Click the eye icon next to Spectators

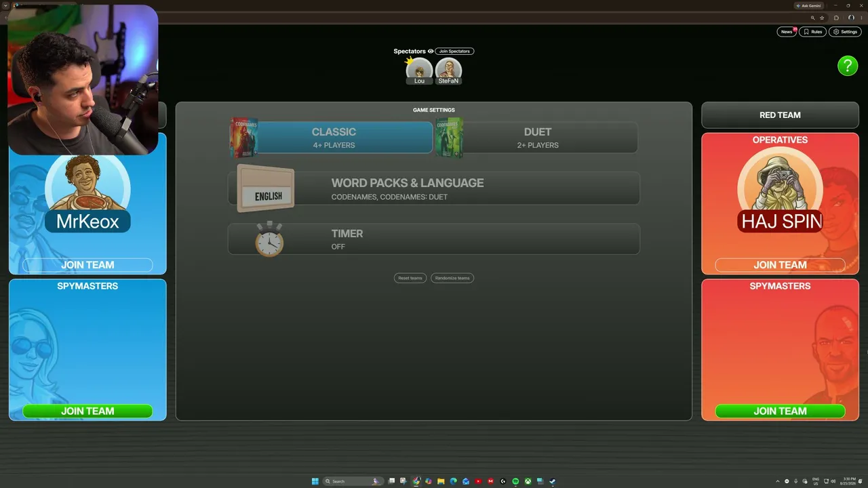[x=431, y=52]
